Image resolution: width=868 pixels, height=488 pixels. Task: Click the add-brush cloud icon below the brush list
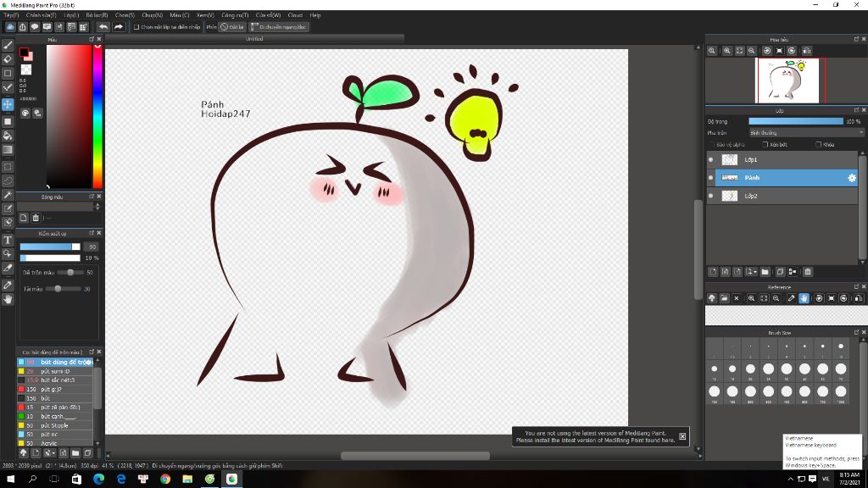pyautogui.click(x=23, y=453)
